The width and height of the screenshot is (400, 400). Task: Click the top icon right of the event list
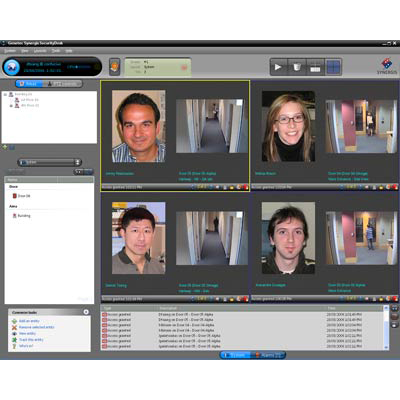tap(394, 308)
